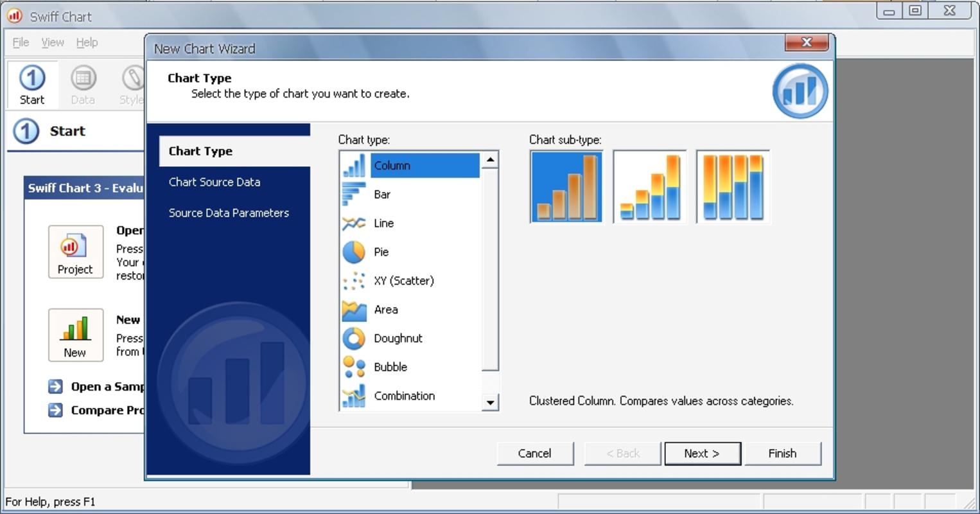The image size is (980, 514).
Task: Select the Bar chart type icon
Action: (x=354, y=194)
